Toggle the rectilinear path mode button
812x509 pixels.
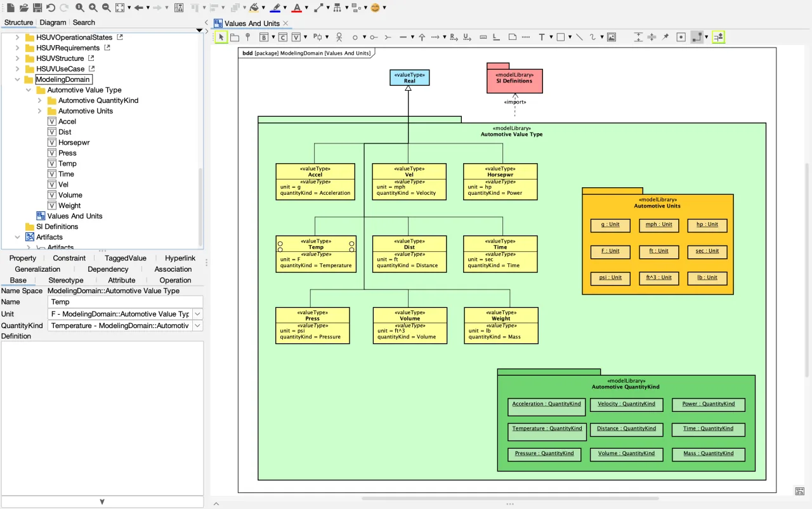[697, 37]
